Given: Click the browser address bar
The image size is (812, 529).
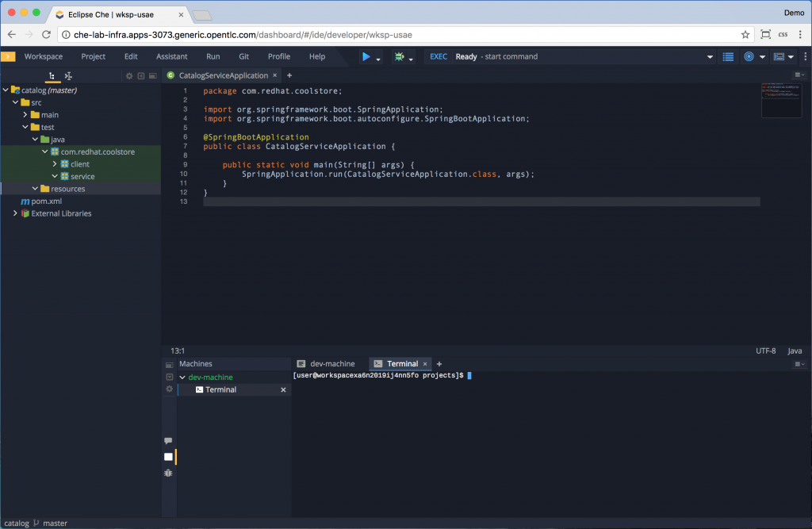Looking at the screenshot, I should [396, 35].
